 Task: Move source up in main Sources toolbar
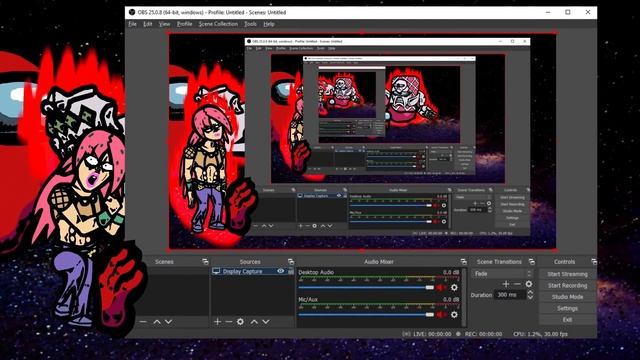254,322
